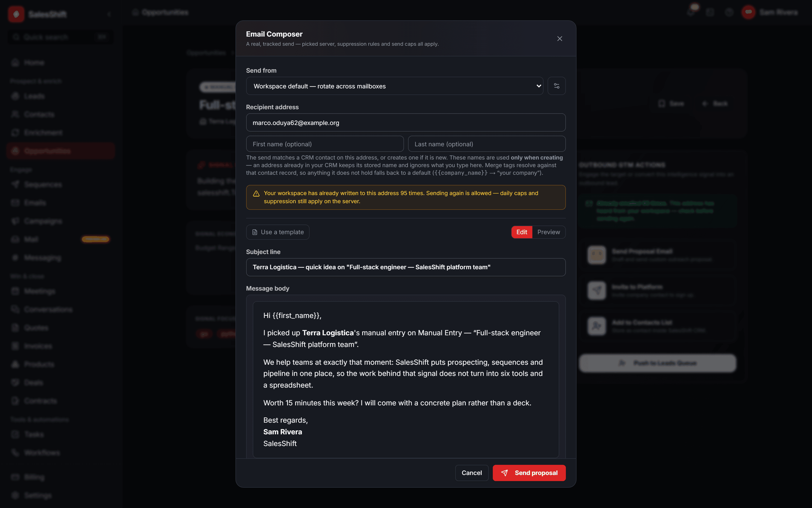Open Settings in the background sidebar
The width and height of the screenshot is (812, 508).
pyautogui.click(x=60, y=495)
